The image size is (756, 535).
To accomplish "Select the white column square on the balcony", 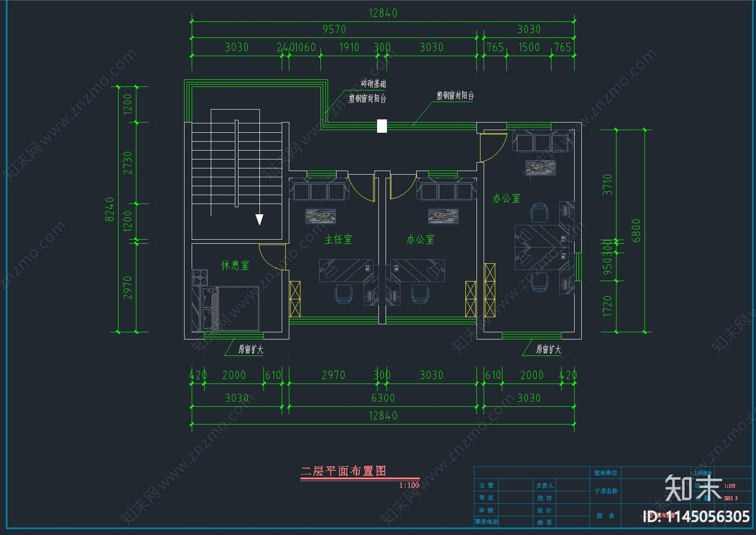I will 382,126.
